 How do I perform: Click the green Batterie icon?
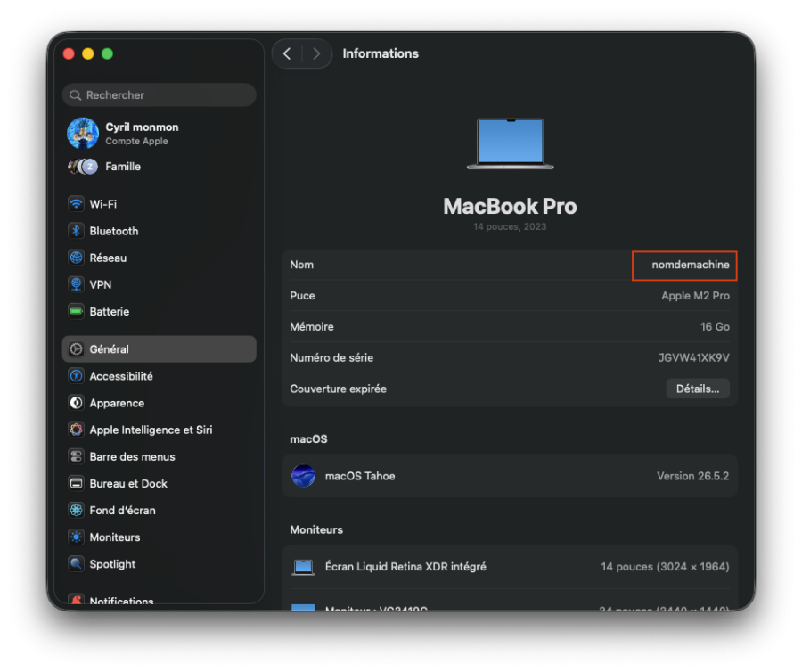click(77, 311)
